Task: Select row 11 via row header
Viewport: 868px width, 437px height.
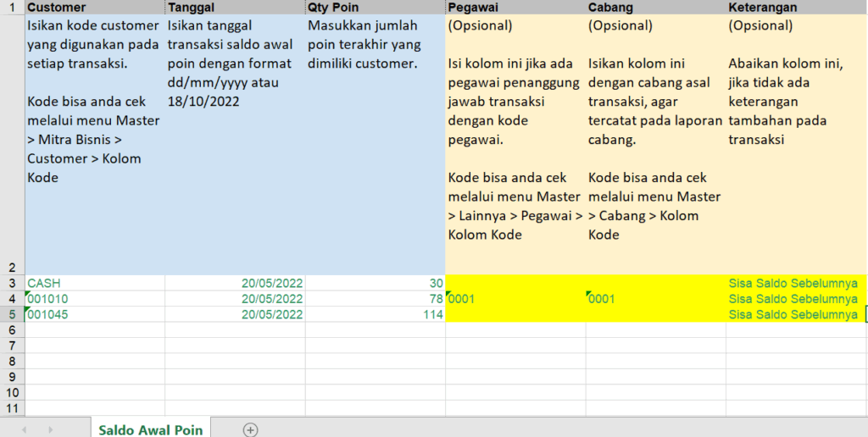Action: pos(12,408)
